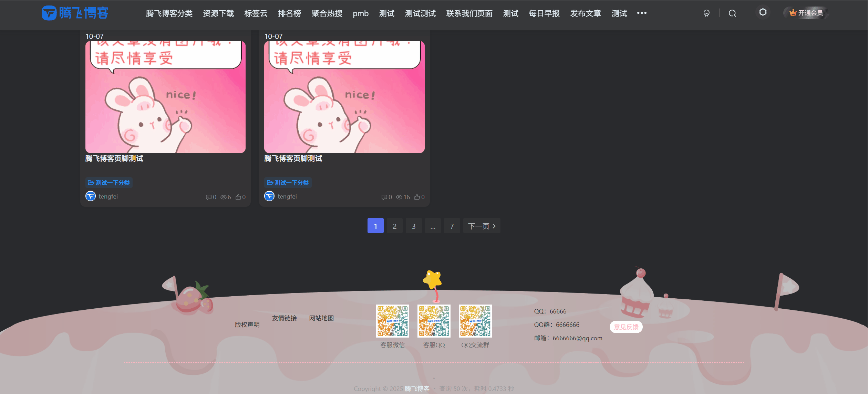
Task: Click the crown icon on 开通会员
Action: click(x=794, y=12)
